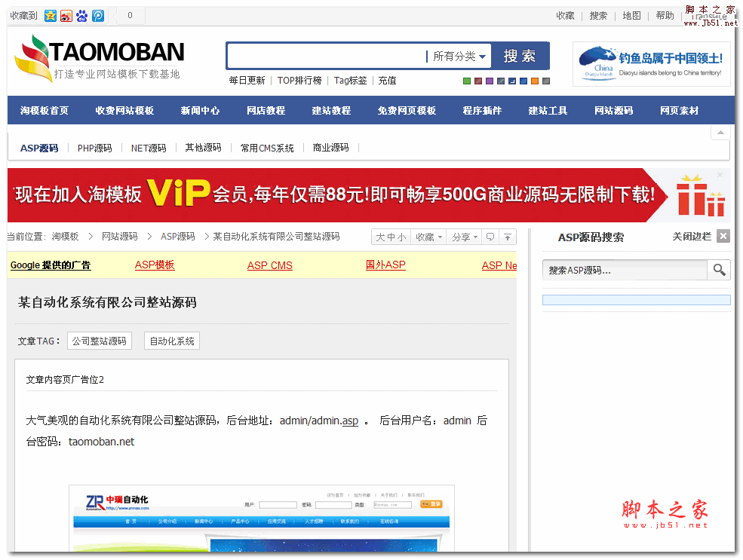Open the 网页素材 nav item
The width and height of the screenshot is (743, 560).
point(679,110)
